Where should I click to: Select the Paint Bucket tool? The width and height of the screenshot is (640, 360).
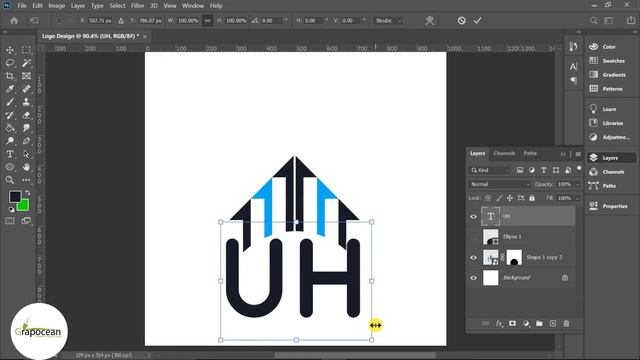10,128
